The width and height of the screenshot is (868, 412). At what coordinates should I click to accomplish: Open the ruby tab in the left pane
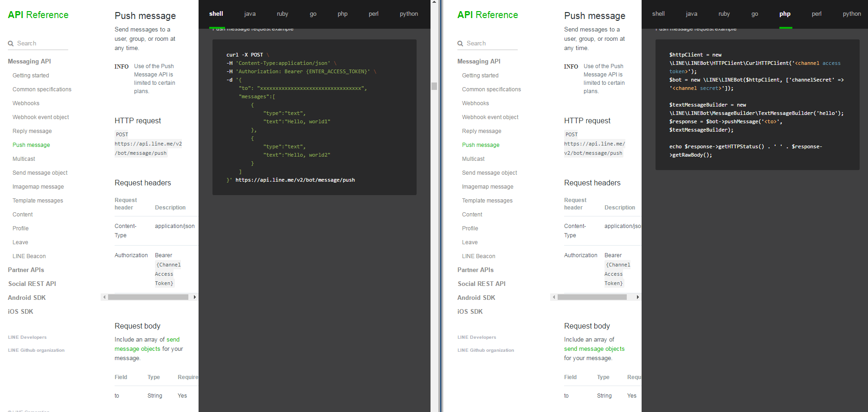click(282, 14)
